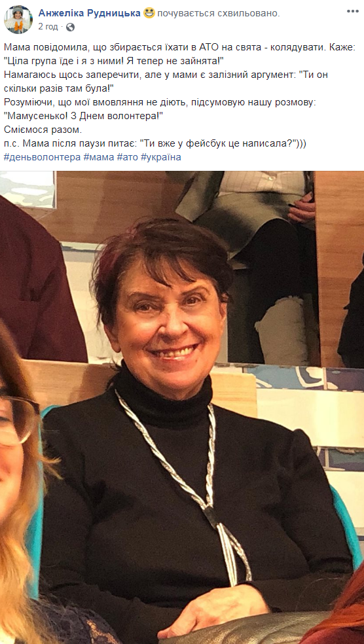
Task: Click the globe public privacy icon
Action: coord(70,27)
